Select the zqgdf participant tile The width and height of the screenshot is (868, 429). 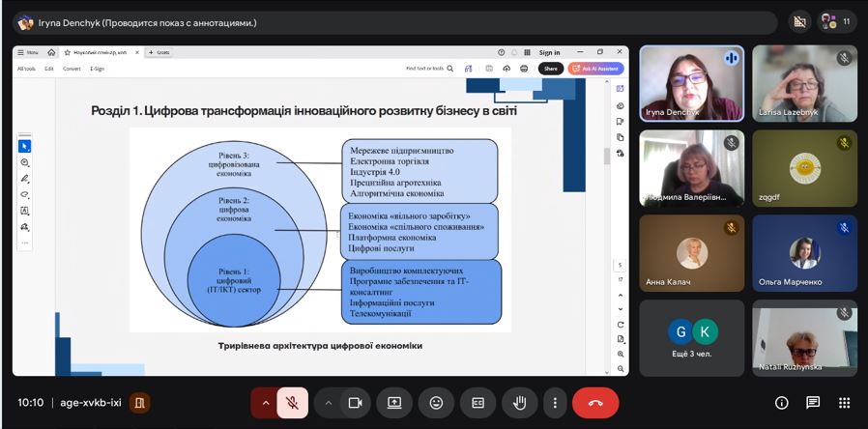coord(804,168)
